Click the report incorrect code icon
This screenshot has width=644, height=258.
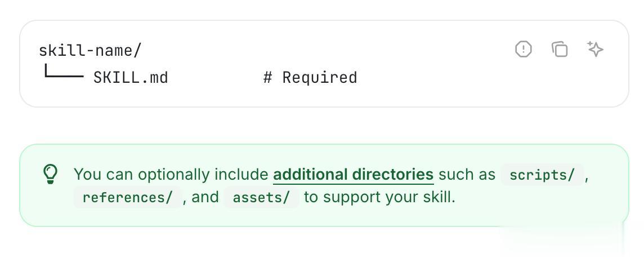(x=524, y=50)
